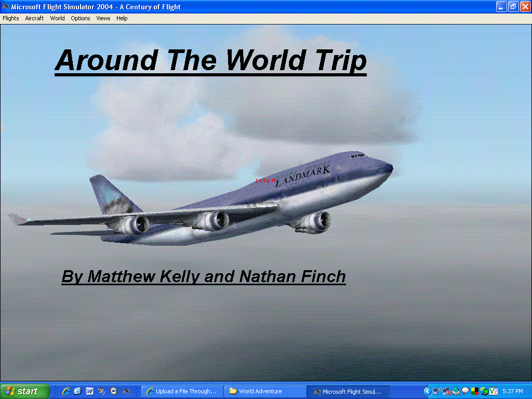Image resolution: width=532 pixels, height=399 pixels.
Task: Click the system clock showing 5:37 PM
Action: tap(513, 391)
